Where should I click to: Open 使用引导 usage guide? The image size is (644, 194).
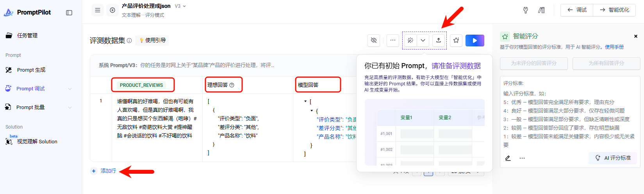pos(152,40)
